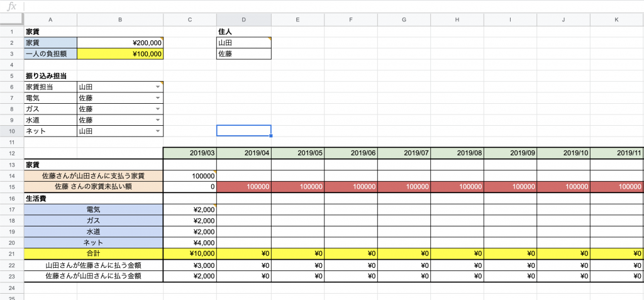Select all cells via corner box
This screenshot has height=300, width=644.
point(12,19)
